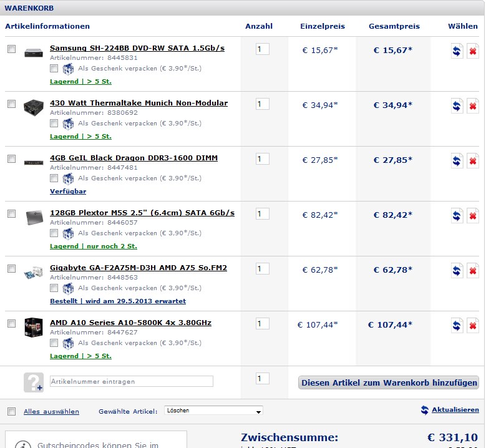Click the Aktualisieren link

(455, 410)
